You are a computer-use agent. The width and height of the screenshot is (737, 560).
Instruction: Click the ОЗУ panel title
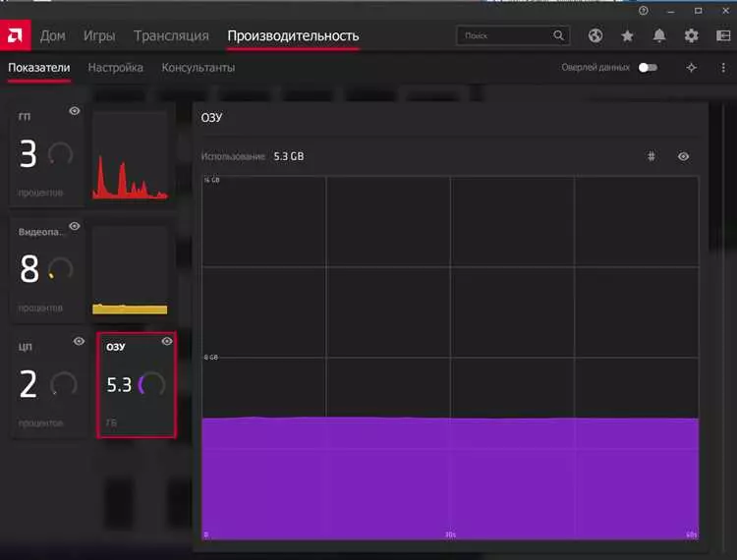[x=211, y=118]
